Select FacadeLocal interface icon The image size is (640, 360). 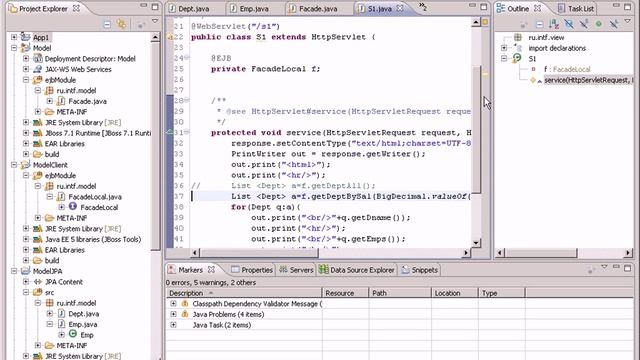tap(73, 207)
